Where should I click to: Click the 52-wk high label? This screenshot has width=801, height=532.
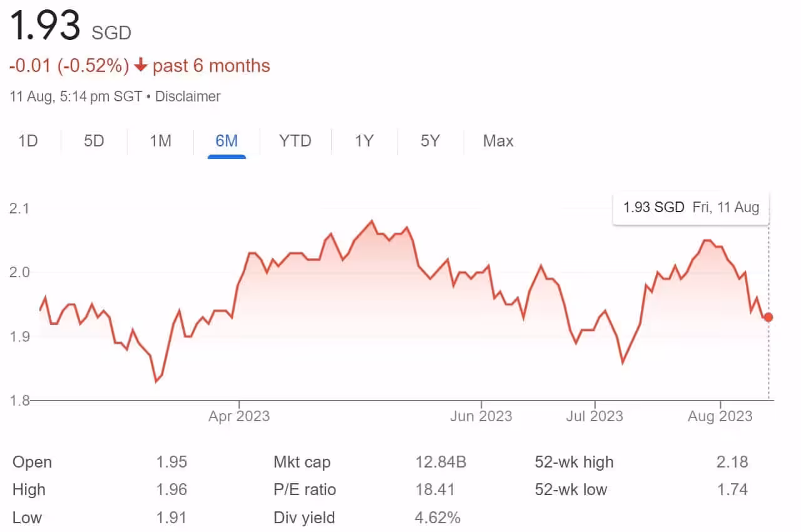click(x=574, y=462)
